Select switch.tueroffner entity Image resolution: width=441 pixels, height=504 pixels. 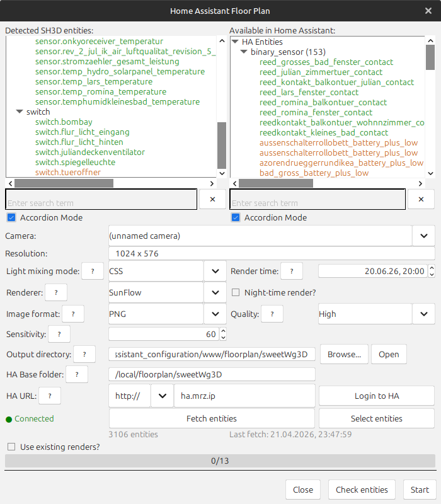point(68,172)
